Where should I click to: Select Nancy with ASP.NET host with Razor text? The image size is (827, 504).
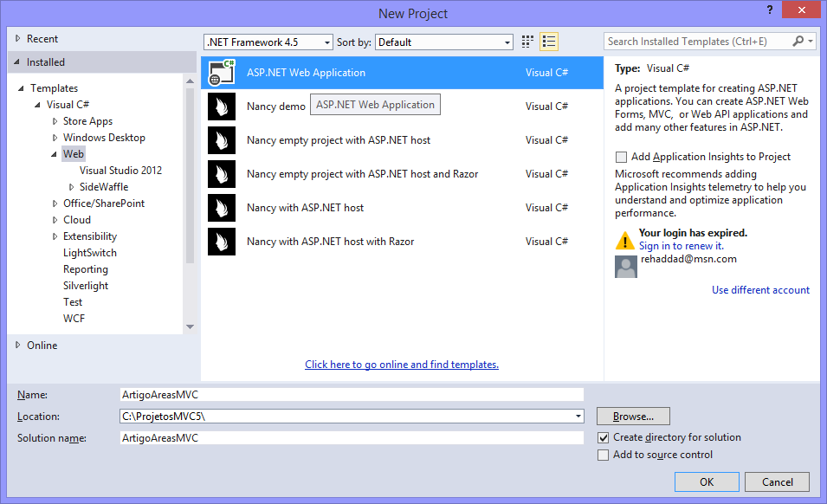click(330, 242)
